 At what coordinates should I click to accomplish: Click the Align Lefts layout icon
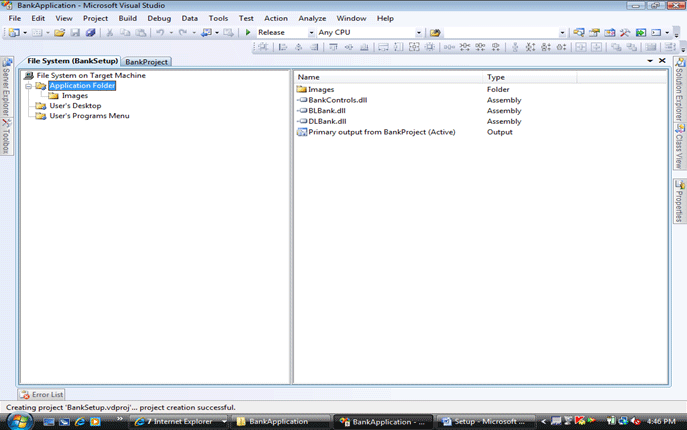point(283,47)
